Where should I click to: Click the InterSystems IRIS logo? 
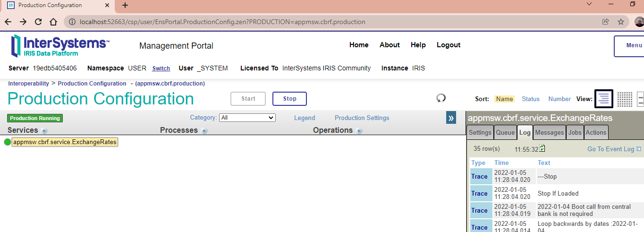tap(60, 46)
